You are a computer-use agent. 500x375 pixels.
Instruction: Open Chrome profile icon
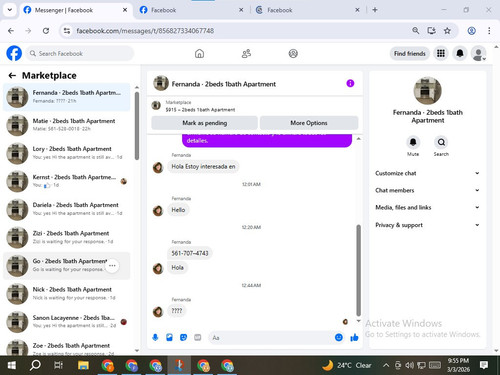click(471, 31)
